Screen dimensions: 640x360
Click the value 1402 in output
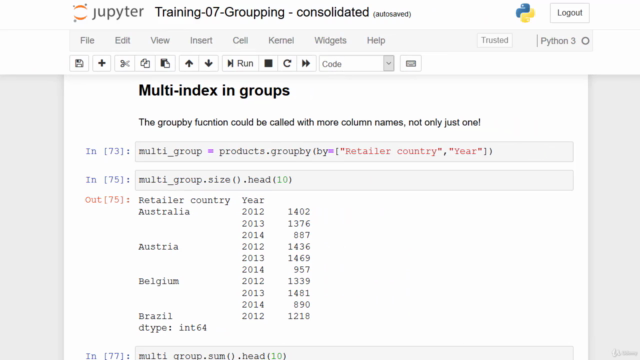tap(299, 212)
